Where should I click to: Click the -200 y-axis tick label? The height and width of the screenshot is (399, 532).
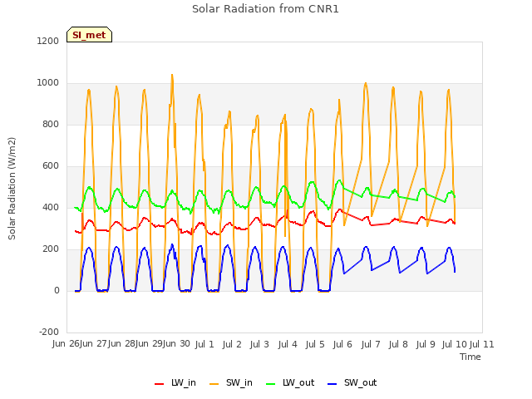point(49,332)
